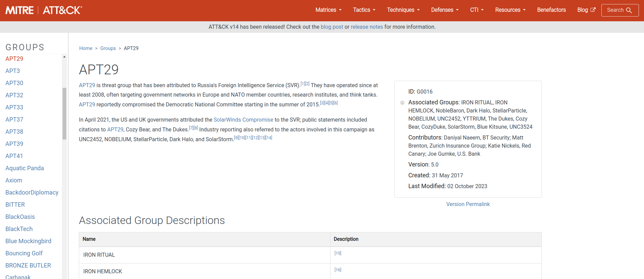Open BRONZE BUTLER group
Viewport: 644px width, 279px height.
pos(28,265)
